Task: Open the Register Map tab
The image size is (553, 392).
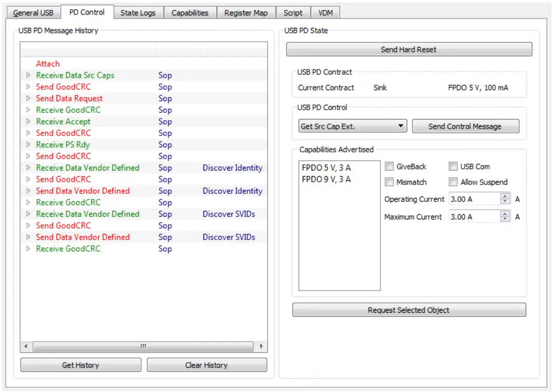Action: point(246,12)
